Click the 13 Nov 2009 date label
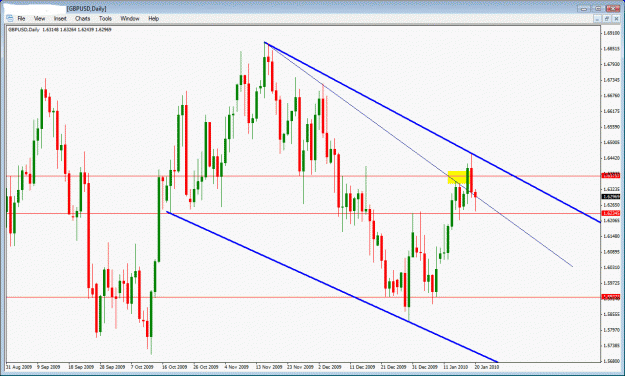 (x=269, y=367)
